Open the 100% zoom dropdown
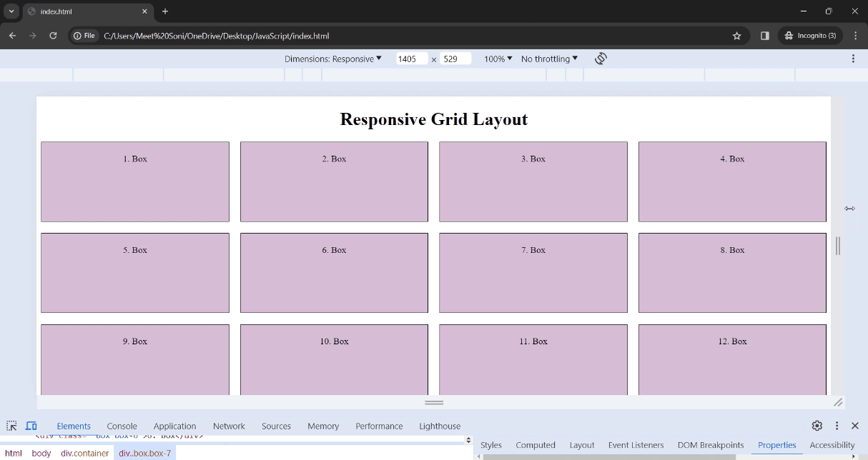 [498, 59]
